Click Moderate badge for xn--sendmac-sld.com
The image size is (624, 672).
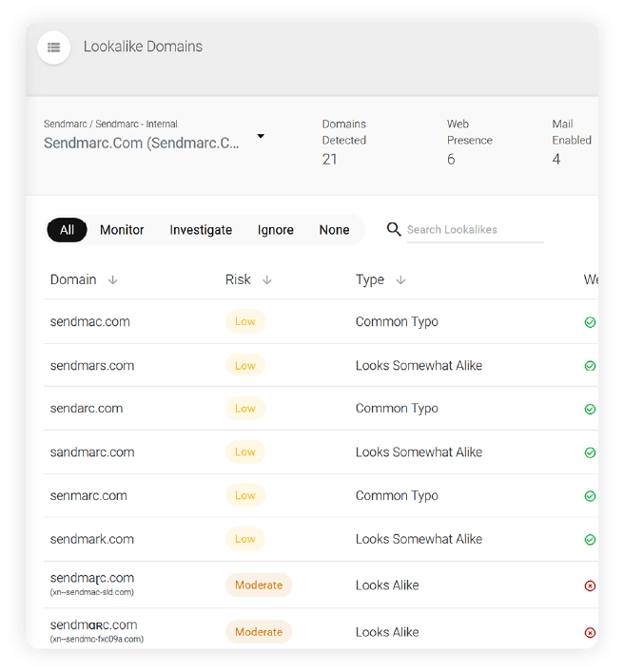pos(259,585)
